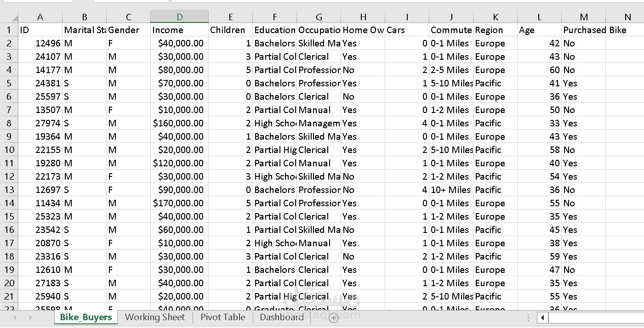Click the Age header cell
The width and height of the screenshot is (644, 328).
(x=540, y=30)
